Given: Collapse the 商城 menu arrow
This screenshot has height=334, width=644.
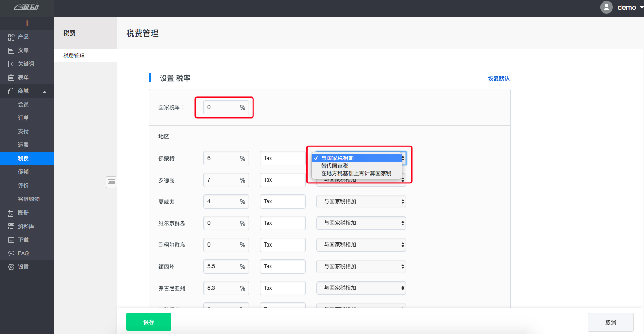Looking at the screenshot, I should coord(45,92).
